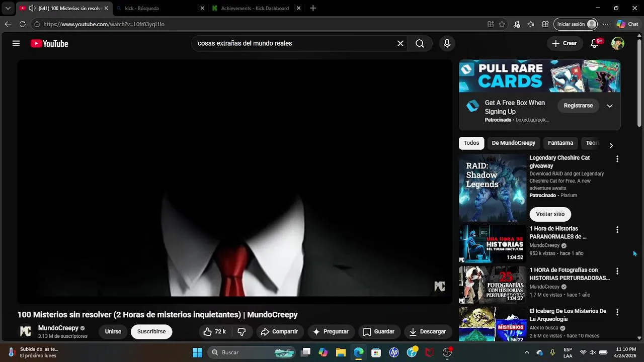Screen dimensions: 644x362
Task: Open RAID Shadow Legends ad thumbnail
Action: click(x=493, y=188)
